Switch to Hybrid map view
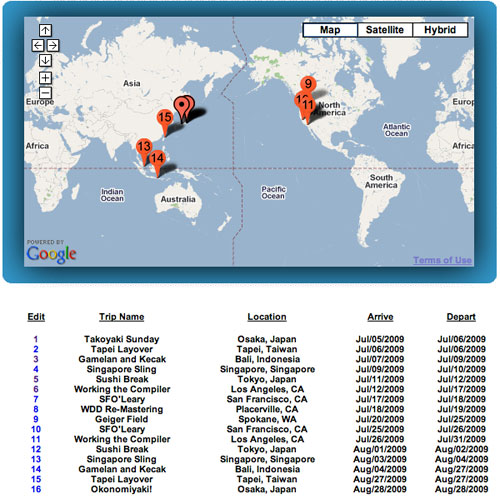This screenshot has height=503, width=500. pyautogui.click(x=440, y=30)
